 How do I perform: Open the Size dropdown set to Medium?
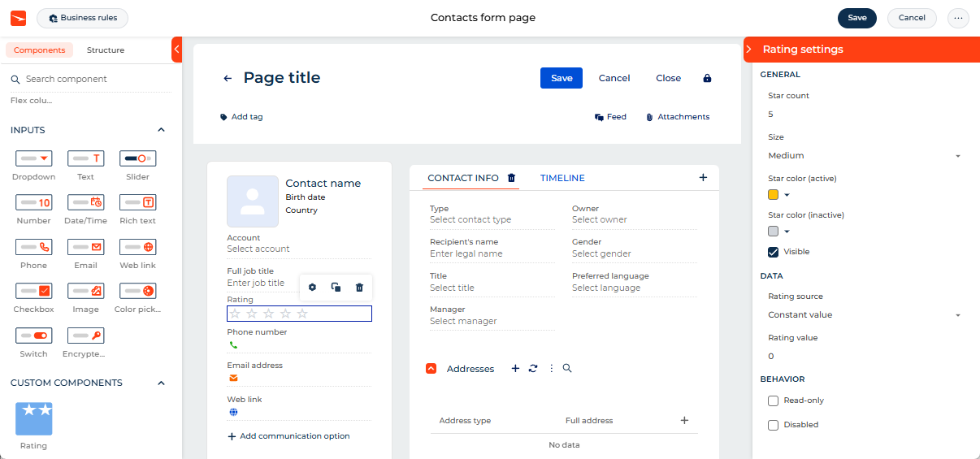pos(865,155)
